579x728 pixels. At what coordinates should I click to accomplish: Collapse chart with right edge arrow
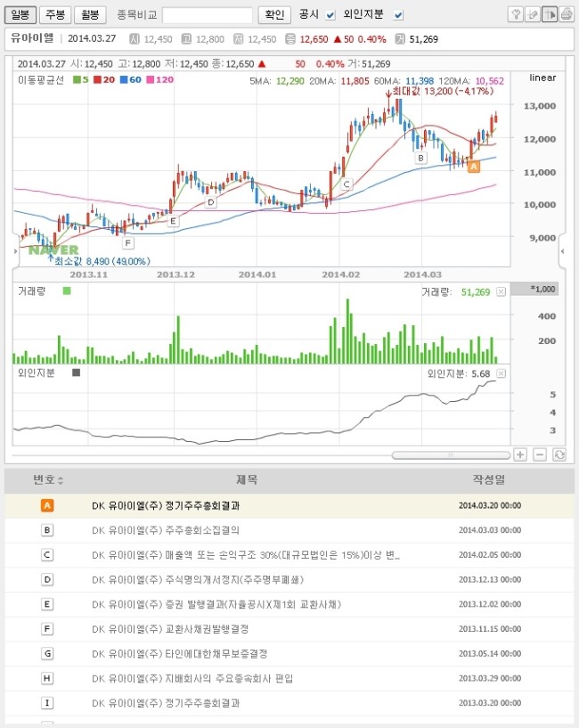[562, 251]
